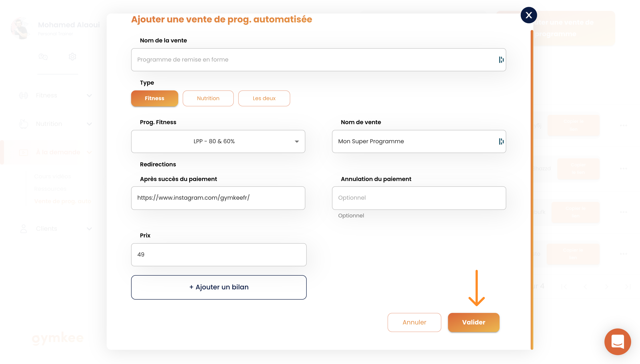Click the Après succès du paiement URL field

click(x=218, y=198)
